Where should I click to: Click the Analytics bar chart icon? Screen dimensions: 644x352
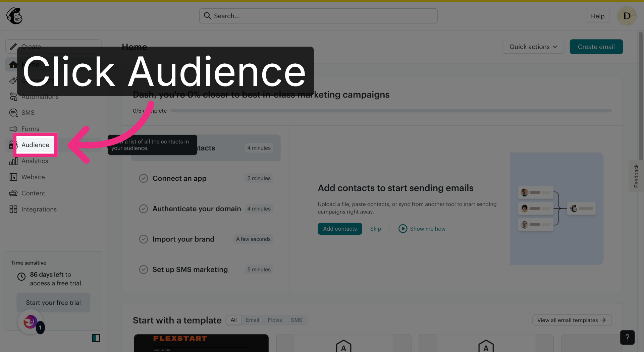[13, 161]
